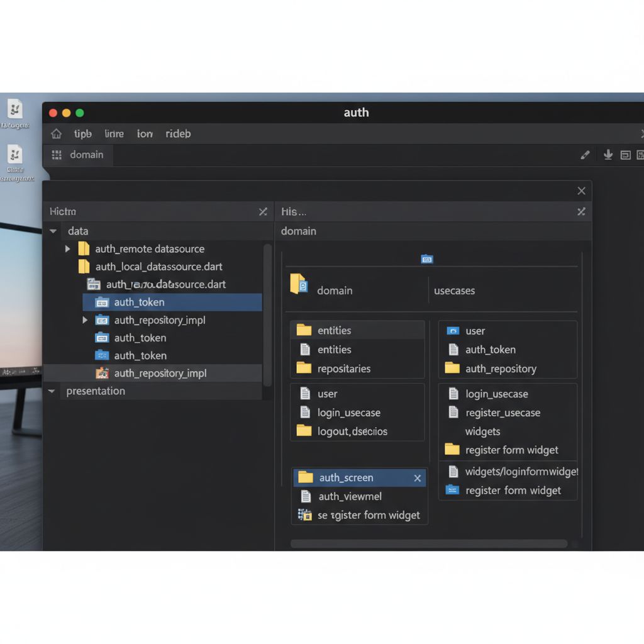Click the folder icon for auth_repository

click(452, 368)
